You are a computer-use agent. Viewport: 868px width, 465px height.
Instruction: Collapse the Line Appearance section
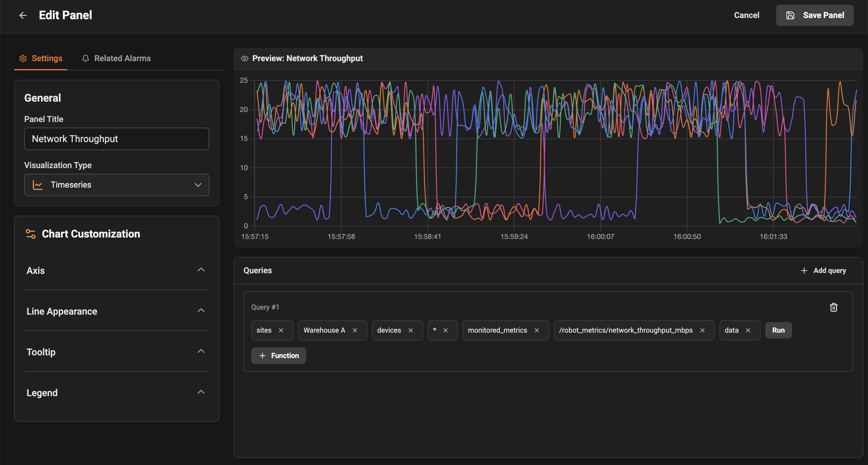(x=201, y=310)
